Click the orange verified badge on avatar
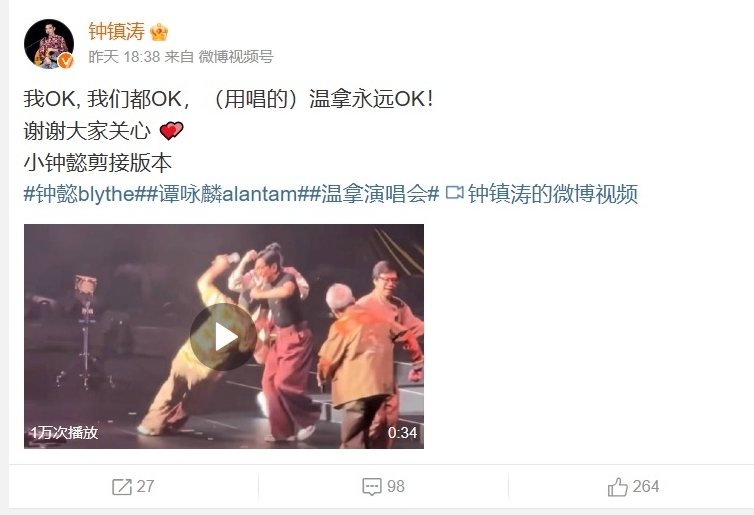 (x=66, y=61)
